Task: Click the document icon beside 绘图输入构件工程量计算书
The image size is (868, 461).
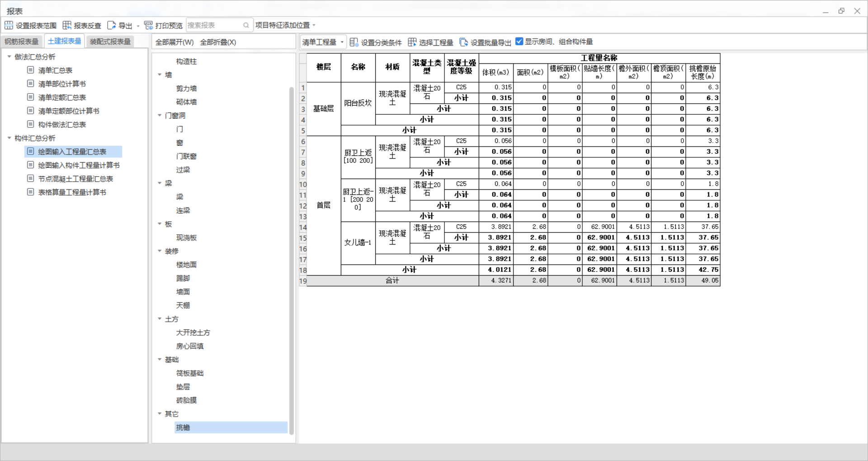Action: [30, 165]
